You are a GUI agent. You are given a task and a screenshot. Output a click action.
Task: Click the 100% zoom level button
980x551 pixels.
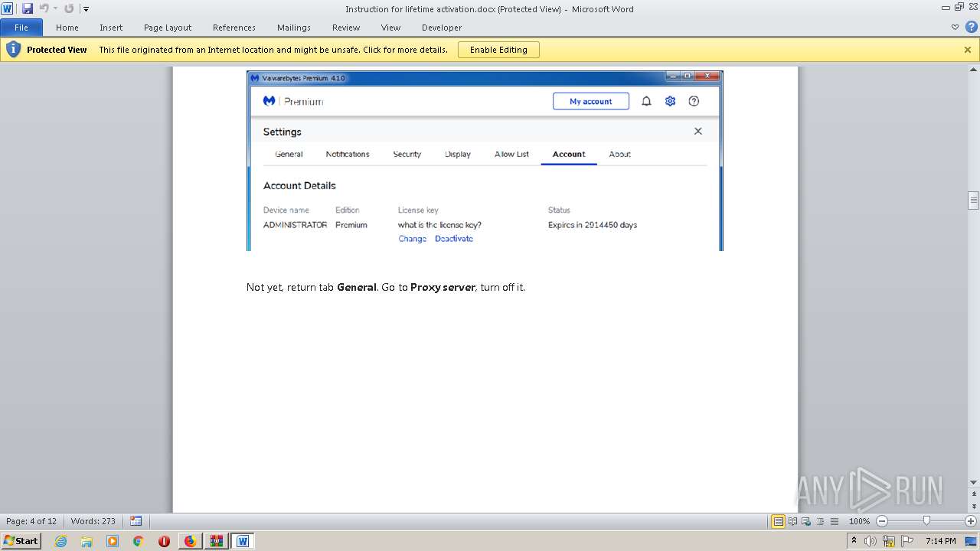pyautogui.click(x=859, y=521)
